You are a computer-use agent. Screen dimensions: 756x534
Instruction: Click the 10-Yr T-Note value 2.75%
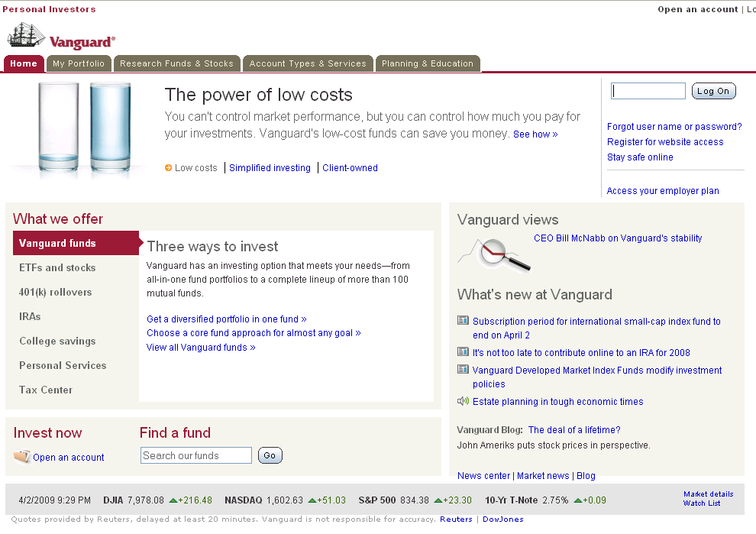(555, 500)
